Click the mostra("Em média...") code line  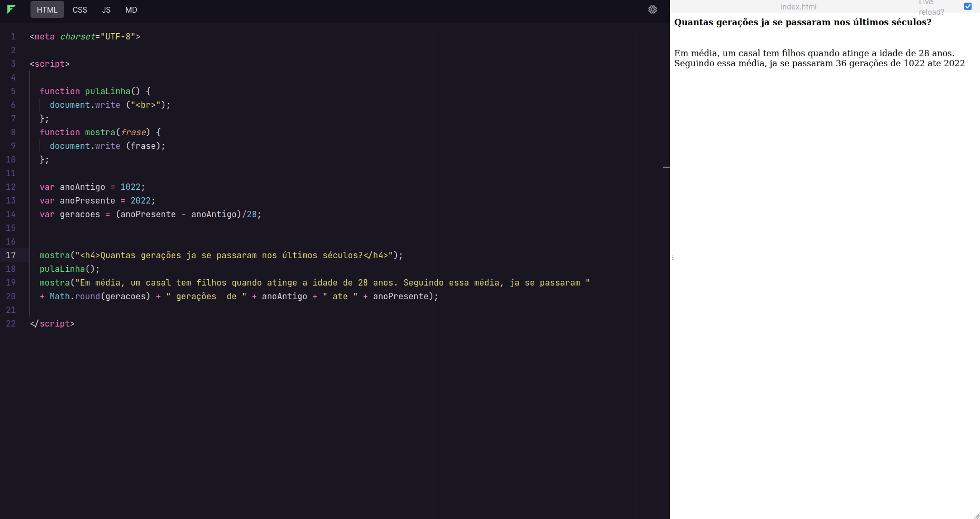click(315, 282)
